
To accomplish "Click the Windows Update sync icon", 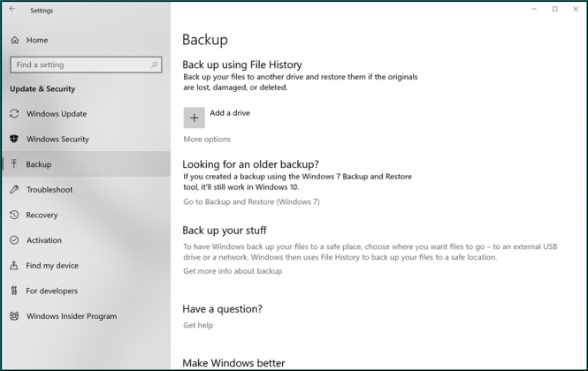I will click(15, 114).
